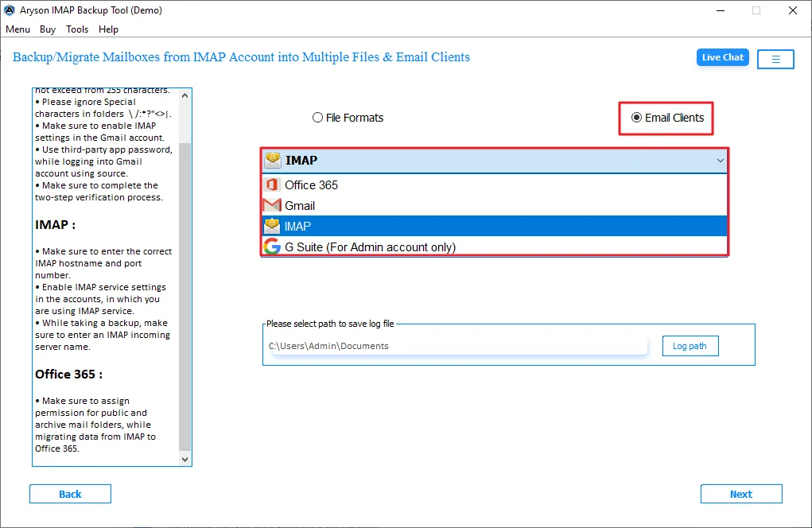Open the hamburger menu button
812x528 pixels.
tap(775, 59)
